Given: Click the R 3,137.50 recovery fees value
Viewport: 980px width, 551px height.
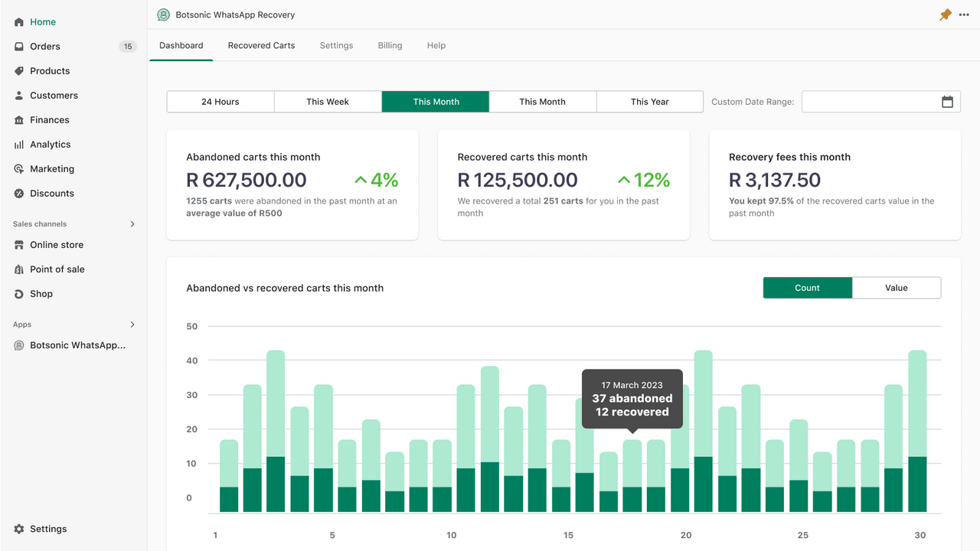Looking at the screenshot, I should [775, 181].
